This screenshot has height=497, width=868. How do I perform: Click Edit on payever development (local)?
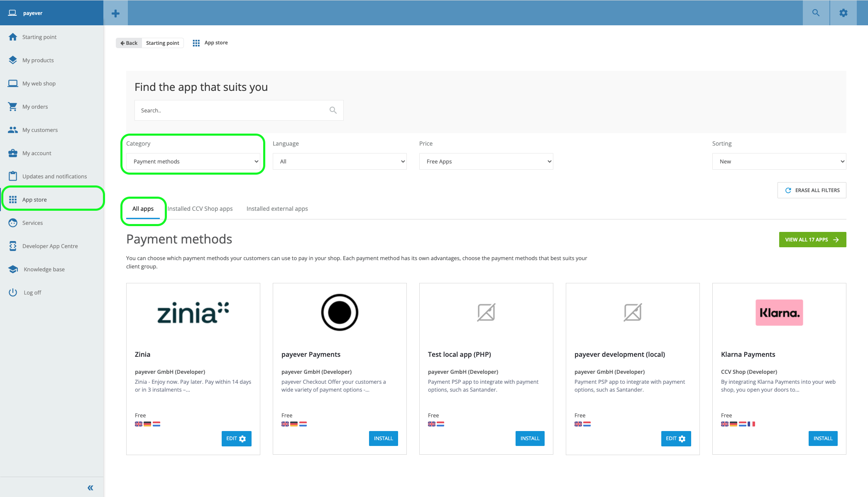coord(676,439)
